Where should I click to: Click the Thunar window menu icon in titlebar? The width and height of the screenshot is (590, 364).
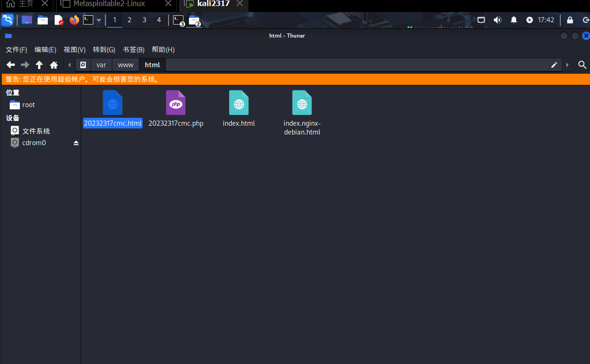[x=8, y=36]
